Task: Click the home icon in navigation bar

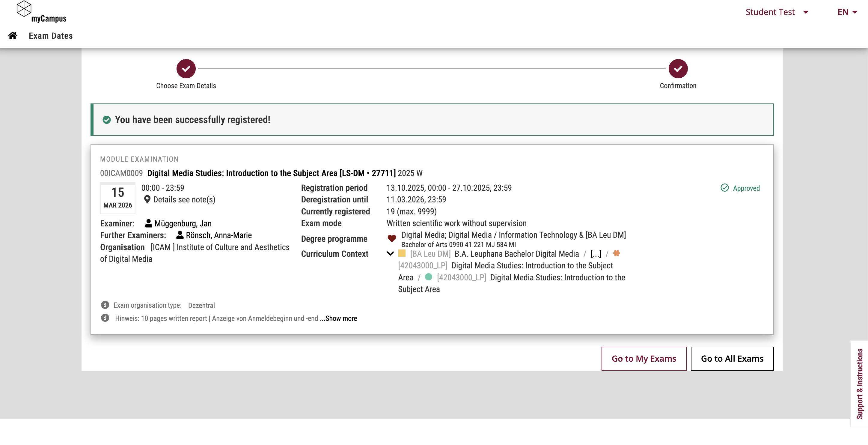Action: (x=13, y=35)
